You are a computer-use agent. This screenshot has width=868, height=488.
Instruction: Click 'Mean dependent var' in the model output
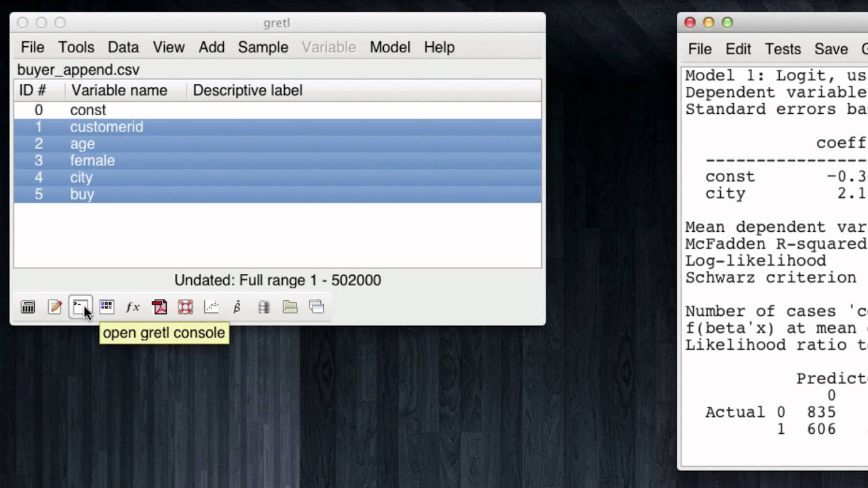coord(776,227)
